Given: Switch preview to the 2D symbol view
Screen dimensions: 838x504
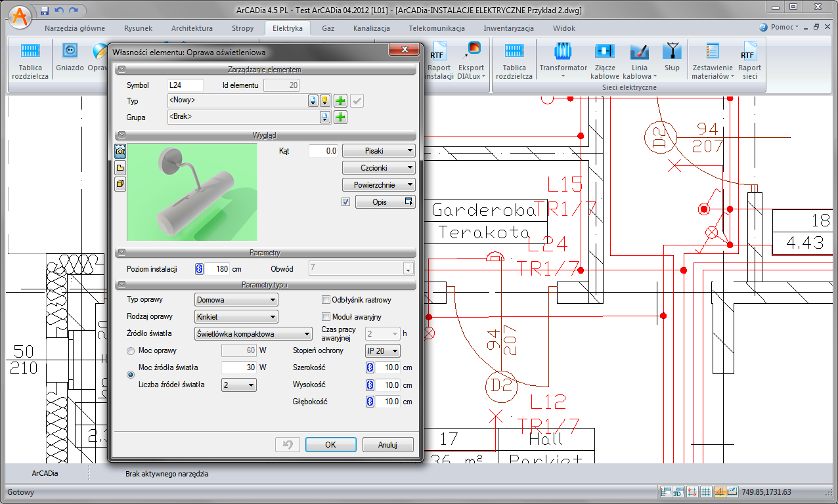Looking at the screenshot, I should [x=120, y=167].
